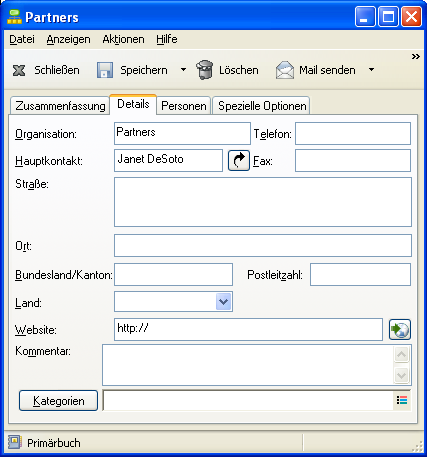Click the Kommentar scroll down arrow
Screen dimensions: 427x457
(x=402, y=375)
